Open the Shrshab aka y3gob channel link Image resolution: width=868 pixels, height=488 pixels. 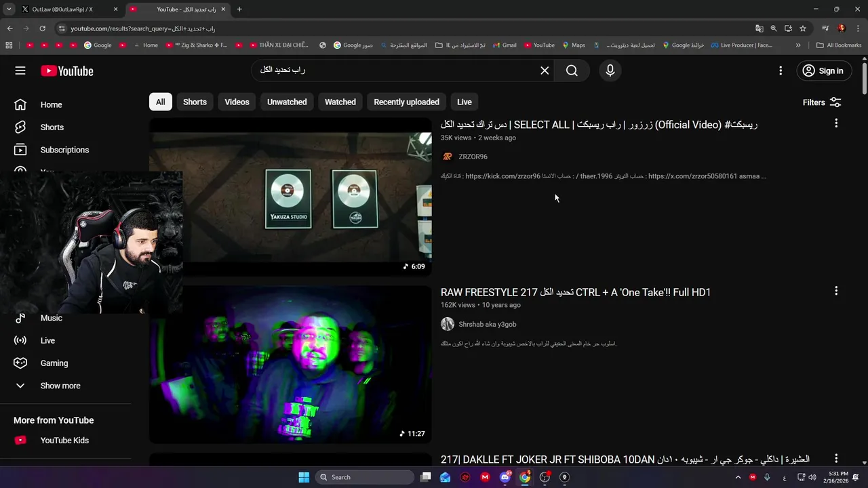click(x=487, y=324)
